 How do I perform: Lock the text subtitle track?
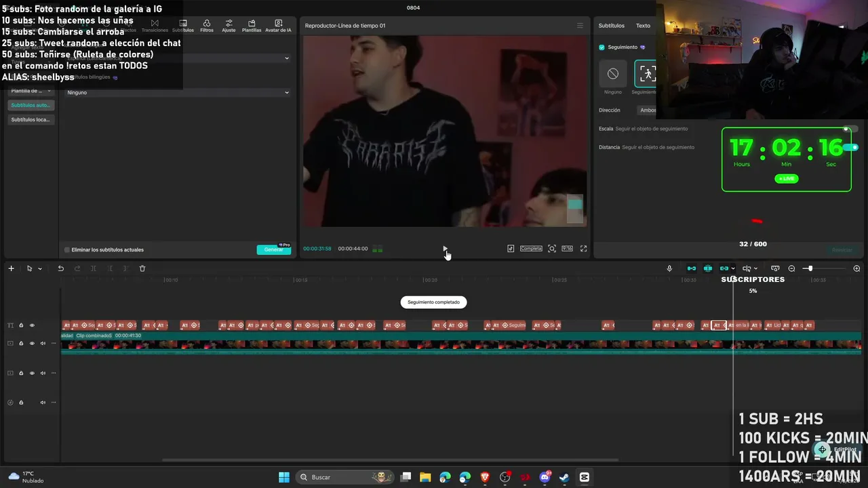[21, 325]
